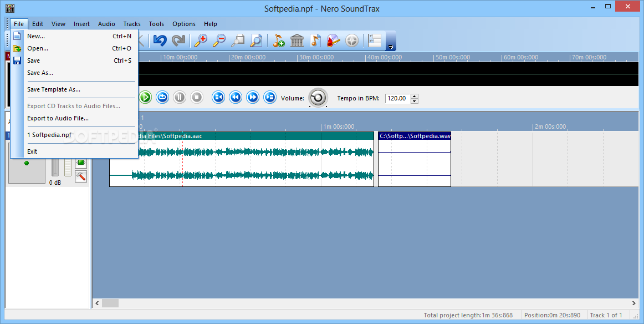The height and width of the screenshot is (324, 644).
Task: Click Position:0m 20s:890 status text
Action: [552, 315]
